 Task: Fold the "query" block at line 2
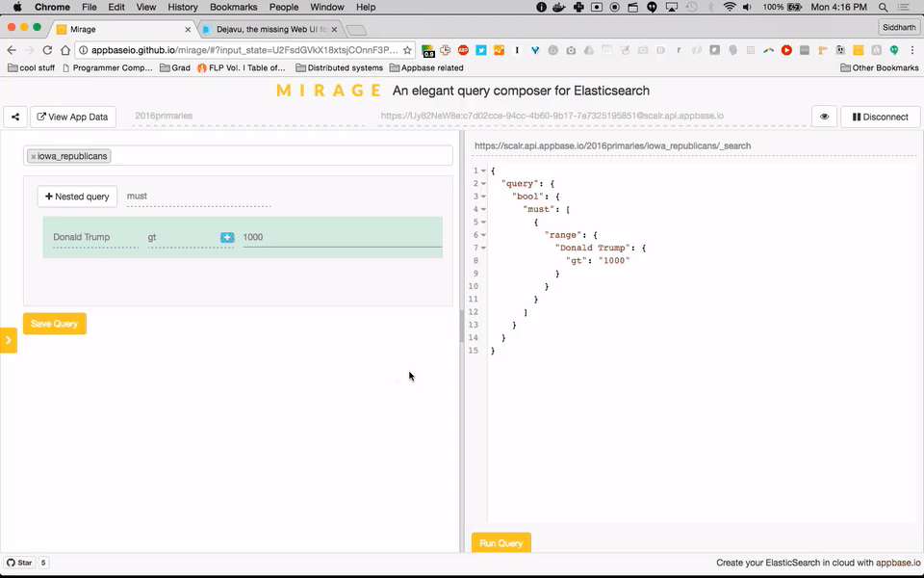pos(484,184)
